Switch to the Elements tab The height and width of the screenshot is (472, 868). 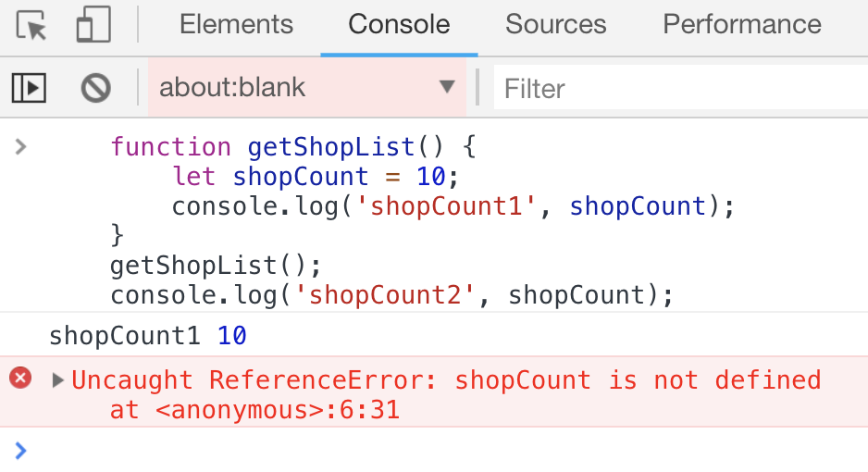tap(236, 25)
